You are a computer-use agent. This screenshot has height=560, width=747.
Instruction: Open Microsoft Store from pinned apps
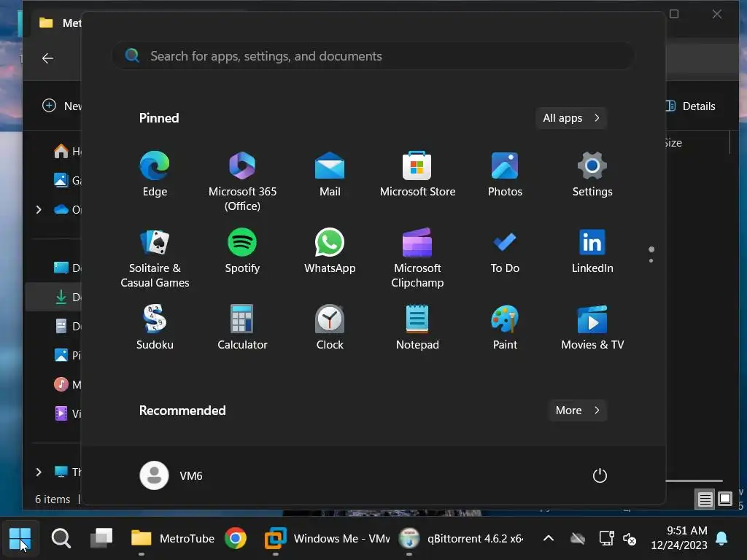click(417, 174)
